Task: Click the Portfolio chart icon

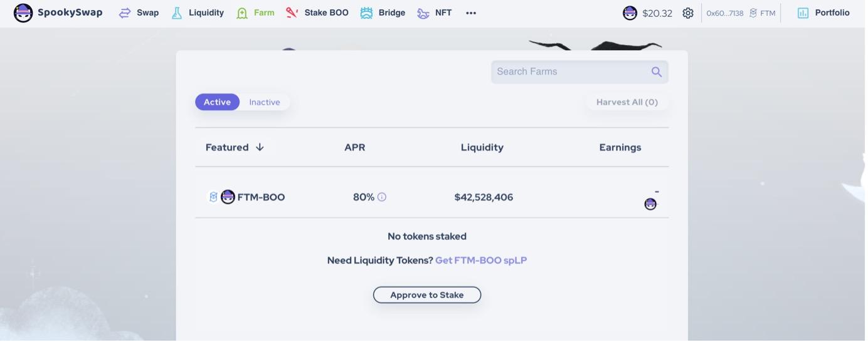Action: pos(803,13)
